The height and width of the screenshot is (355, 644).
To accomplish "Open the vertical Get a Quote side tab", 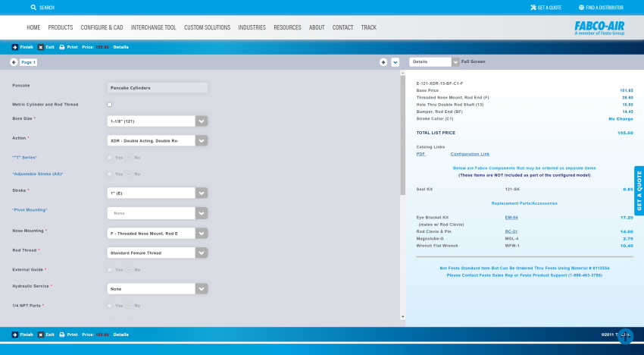I will tap(639, 191).
